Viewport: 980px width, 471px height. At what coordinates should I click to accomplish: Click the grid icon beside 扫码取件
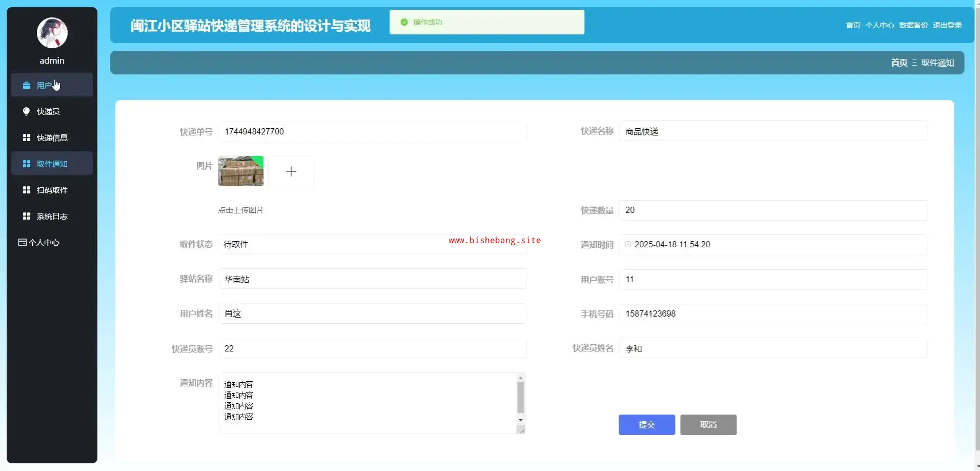coord(27,190)
